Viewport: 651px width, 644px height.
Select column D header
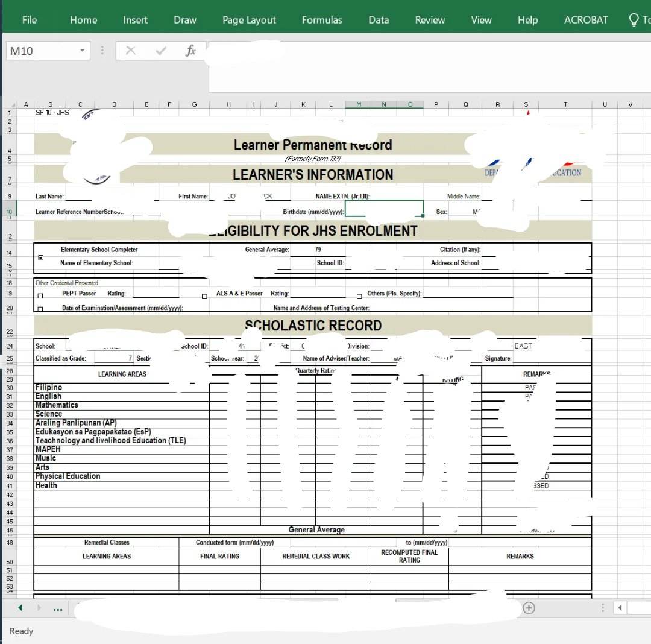(x=114, y=105)
